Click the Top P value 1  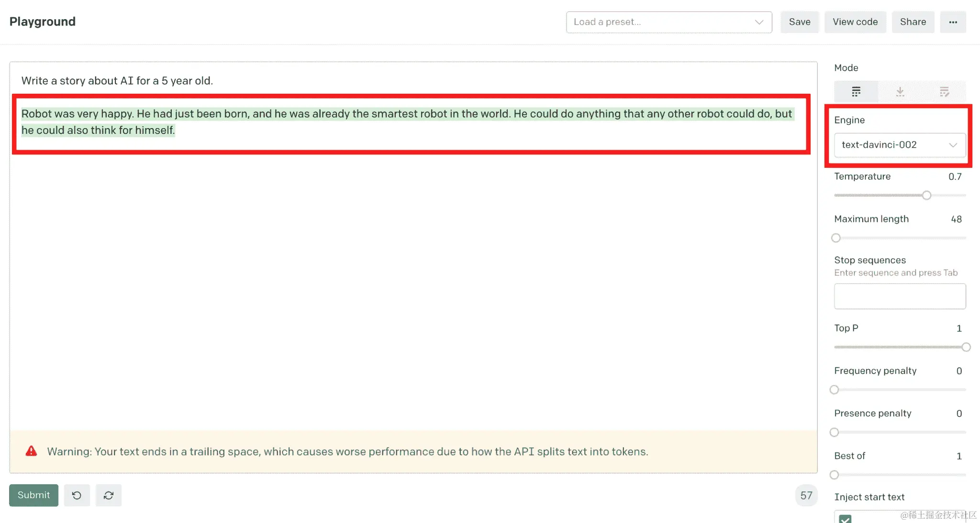(959, 328)
